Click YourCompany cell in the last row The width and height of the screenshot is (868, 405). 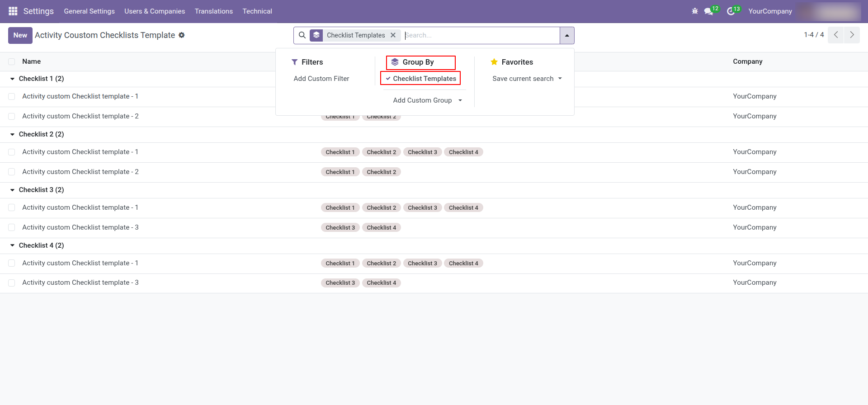755,283
